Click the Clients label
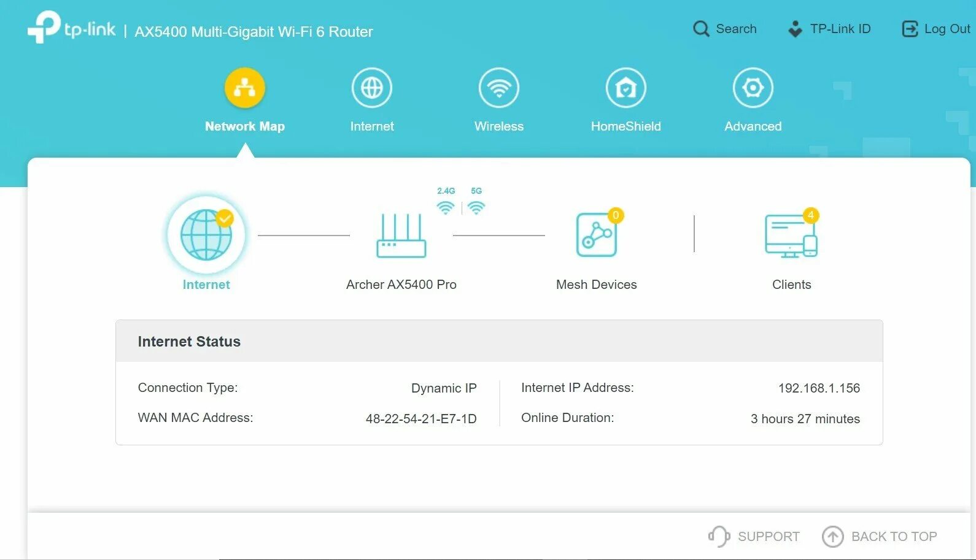The width and height of the screenshot is (976, 560). point(792,285)
